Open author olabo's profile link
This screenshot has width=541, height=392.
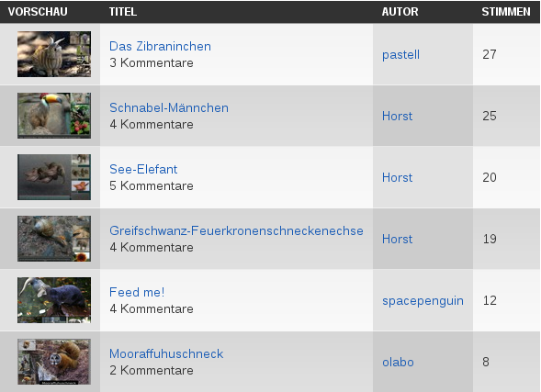(398, 362)
